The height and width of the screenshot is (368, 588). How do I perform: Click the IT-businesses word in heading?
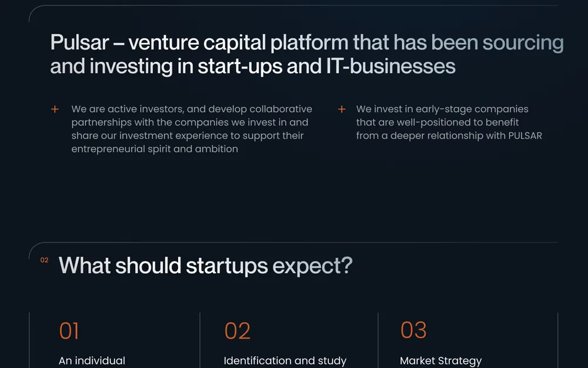coord(391,66)
